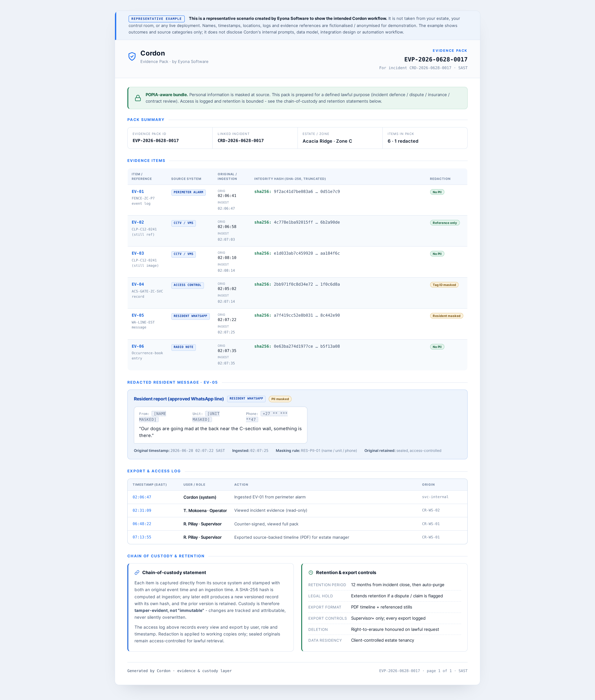Click the Resident masked badge
Viewport: 595px width, 700px height.
coord(446,316)
